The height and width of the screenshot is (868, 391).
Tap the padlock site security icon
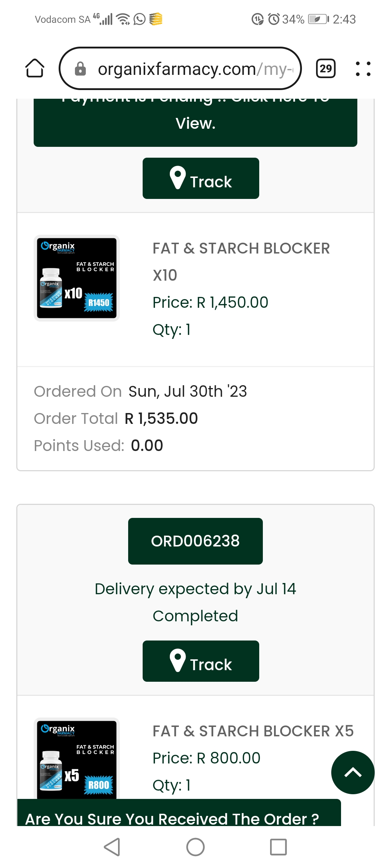[x=80, y=68]
